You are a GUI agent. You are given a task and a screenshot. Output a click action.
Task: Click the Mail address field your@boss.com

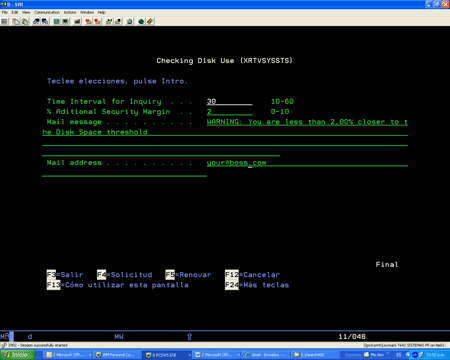point(307,163)
